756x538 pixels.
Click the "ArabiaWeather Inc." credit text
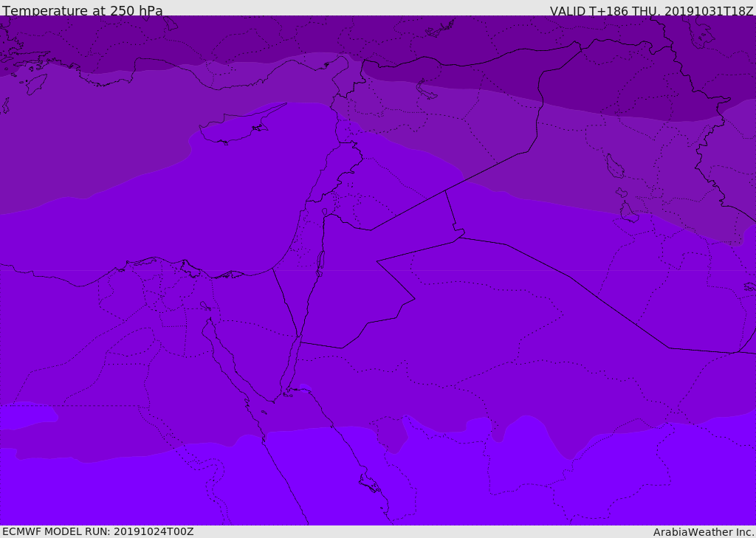point(703,532)
